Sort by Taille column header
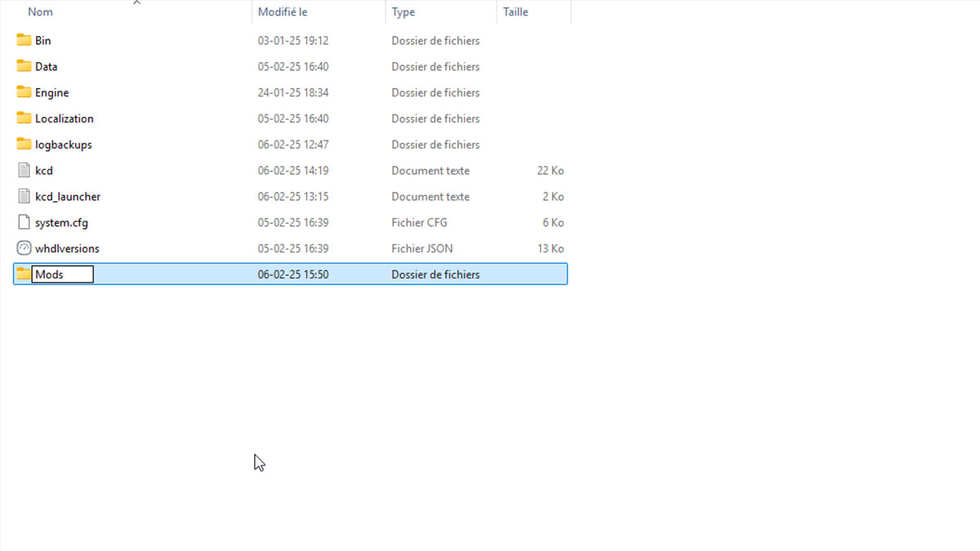The height and width of the screenshot is (551, 980). (515, 12)
